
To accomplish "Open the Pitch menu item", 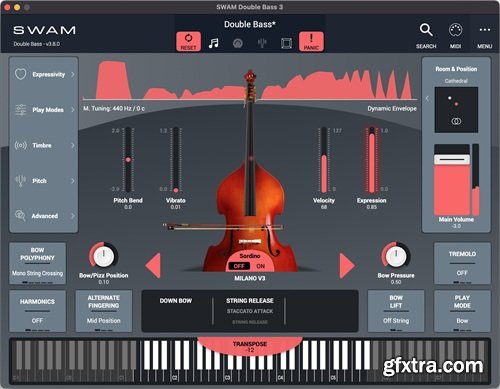I will 44,181.
